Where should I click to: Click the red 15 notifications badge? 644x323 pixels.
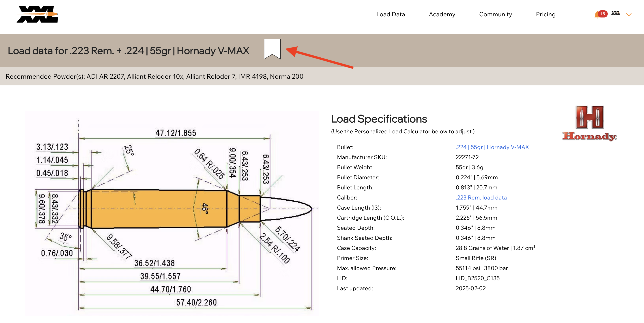[603, 14]
